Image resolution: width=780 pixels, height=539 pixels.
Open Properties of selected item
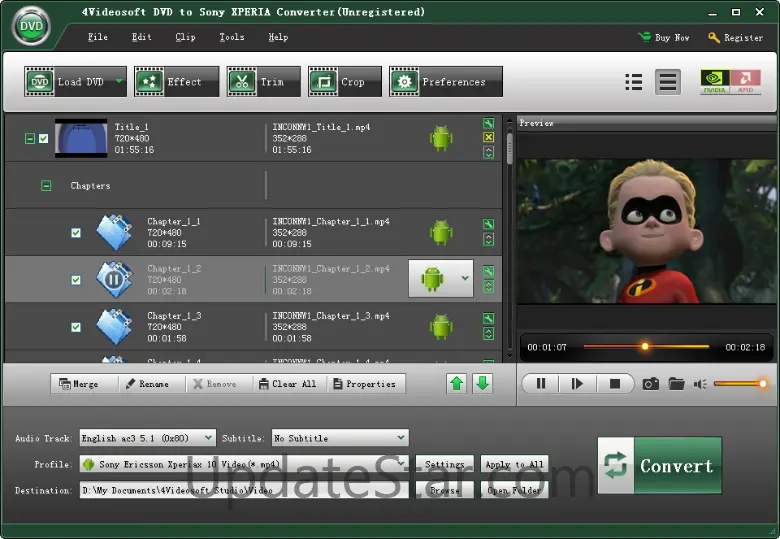point(365,384)
